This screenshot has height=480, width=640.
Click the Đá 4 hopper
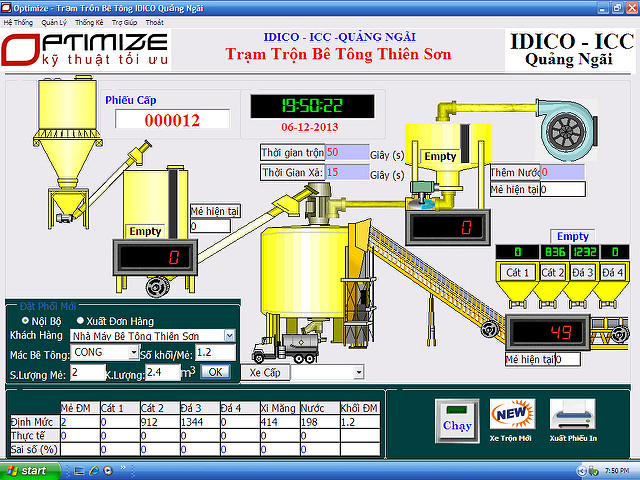click(613, 286)
